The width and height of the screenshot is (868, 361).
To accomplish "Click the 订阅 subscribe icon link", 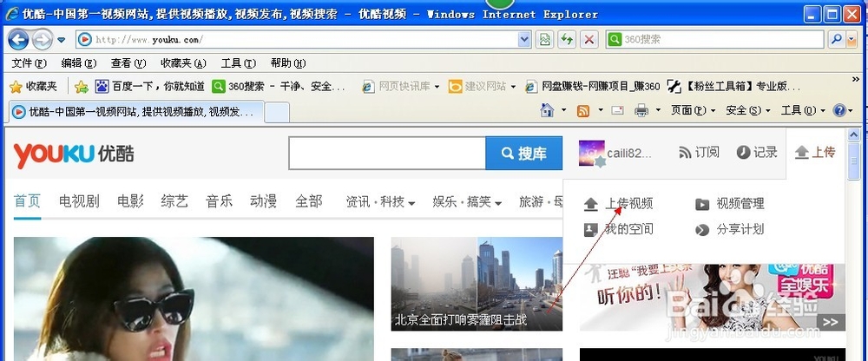I will (x=699, y=152).
